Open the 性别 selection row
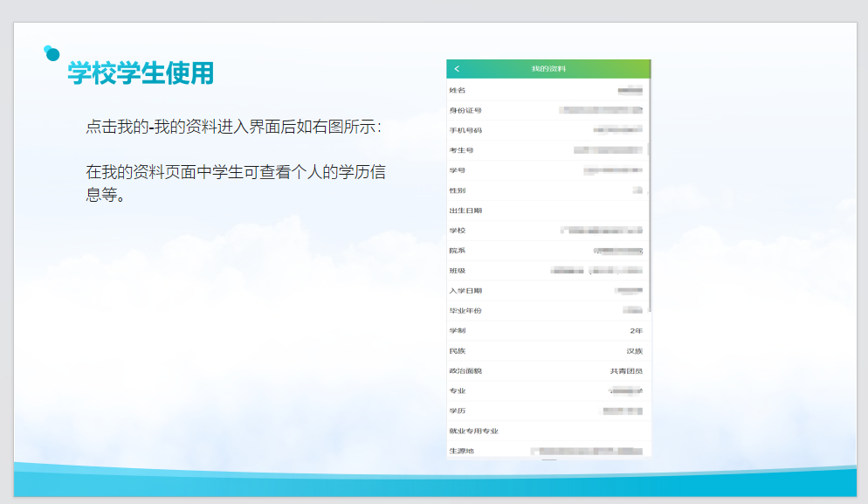The height and width of the screenshot is (504, 868). click(548, 190)
